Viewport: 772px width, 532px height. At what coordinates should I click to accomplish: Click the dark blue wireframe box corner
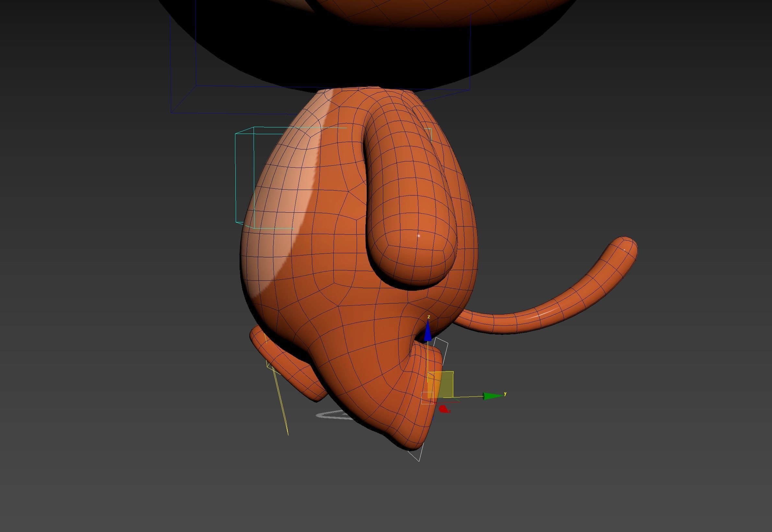tap(171, 113)
